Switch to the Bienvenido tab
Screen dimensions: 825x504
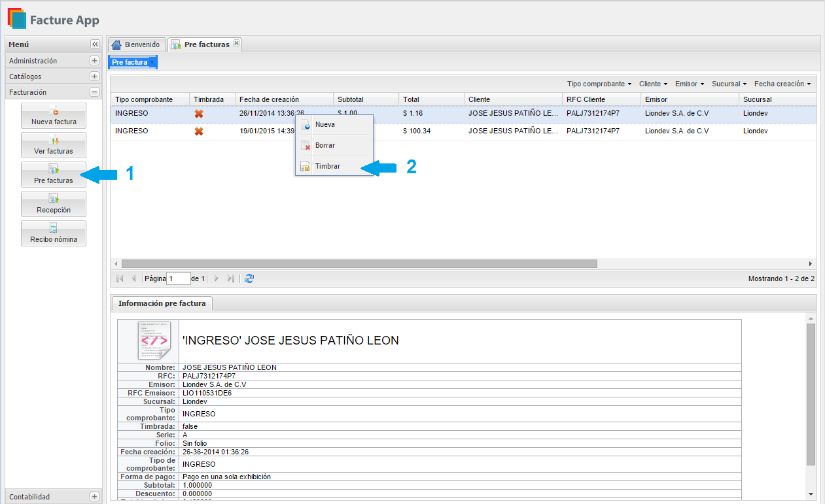(x=135, y=44)
